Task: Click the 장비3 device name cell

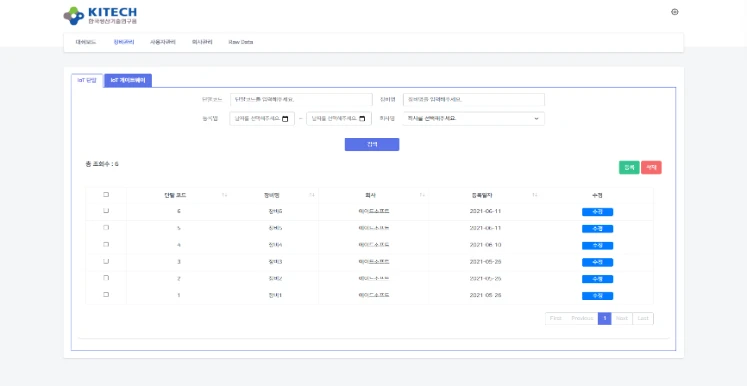Action: (275, 262)
